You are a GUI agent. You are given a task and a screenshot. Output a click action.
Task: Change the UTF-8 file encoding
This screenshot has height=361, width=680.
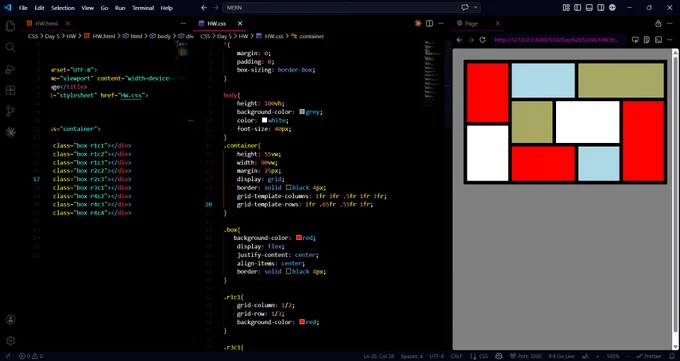tap(437, 356)
